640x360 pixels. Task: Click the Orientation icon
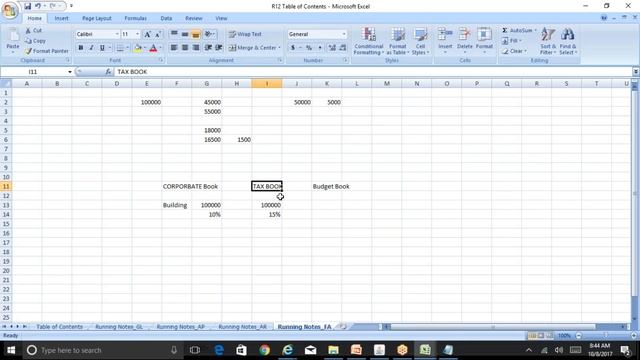tap(209, 34)
